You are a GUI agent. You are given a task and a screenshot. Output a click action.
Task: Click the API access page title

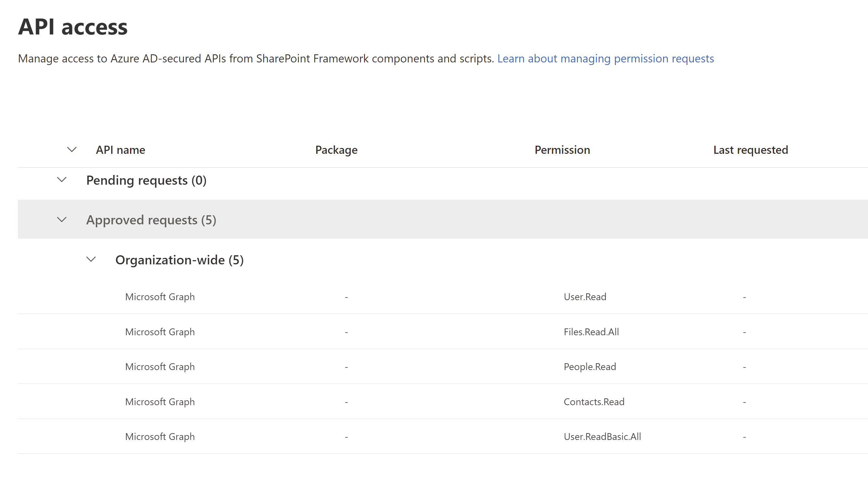point(73,27)
